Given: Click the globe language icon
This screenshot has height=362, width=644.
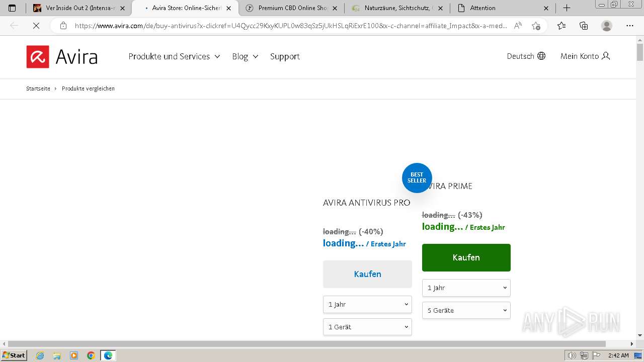Looking at the screenshot, I should click(x=541, y=56).
